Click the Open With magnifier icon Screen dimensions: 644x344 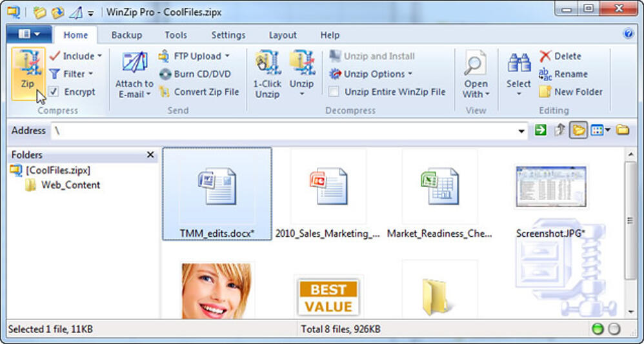476,63
